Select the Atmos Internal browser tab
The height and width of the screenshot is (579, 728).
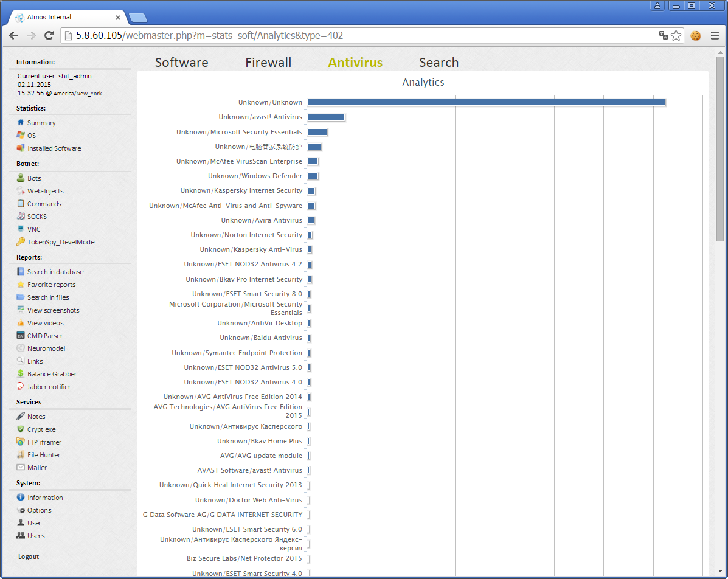(65, 17)
